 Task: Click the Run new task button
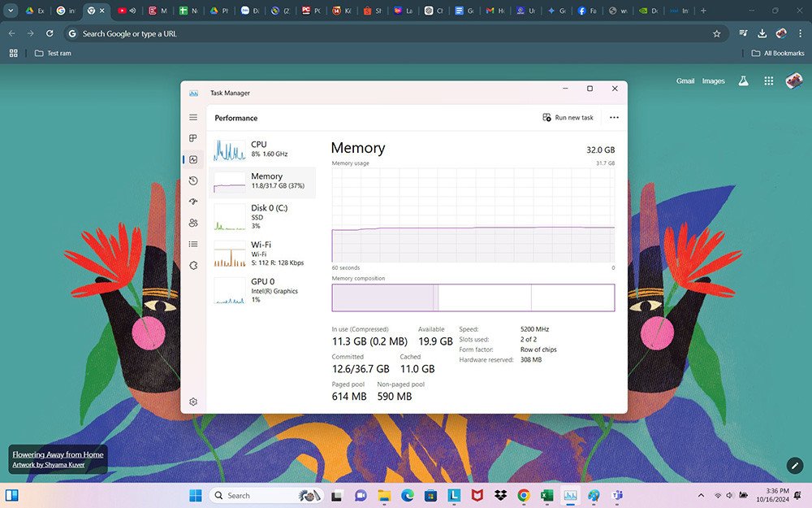tap(568, 118)
